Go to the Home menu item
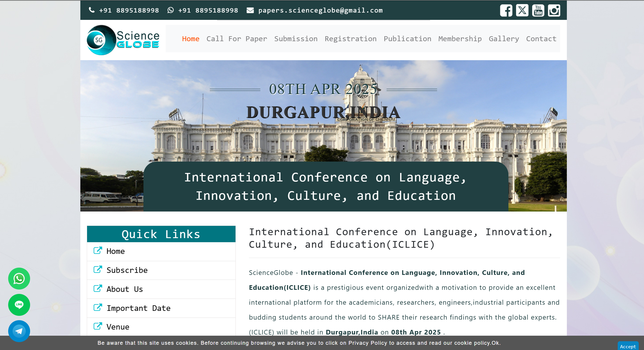Screen dimensions: 644x350 (x=191, y=39)
